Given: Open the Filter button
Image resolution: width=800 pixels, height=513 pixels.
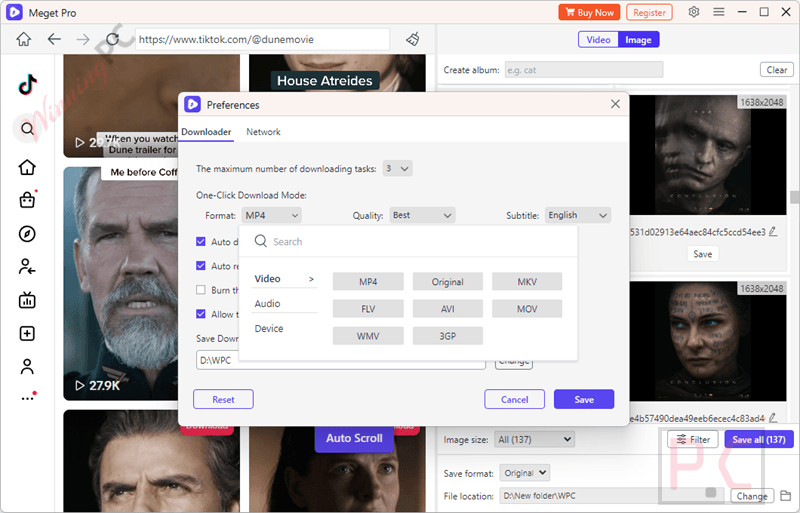Looking at the screenshot, I should pos(693,439).
